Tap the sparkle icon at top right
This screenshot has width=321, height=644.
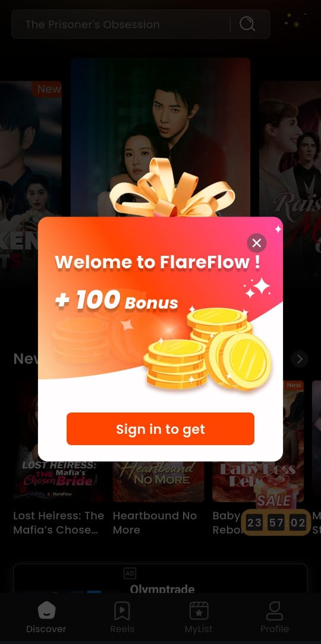[296, 21]
